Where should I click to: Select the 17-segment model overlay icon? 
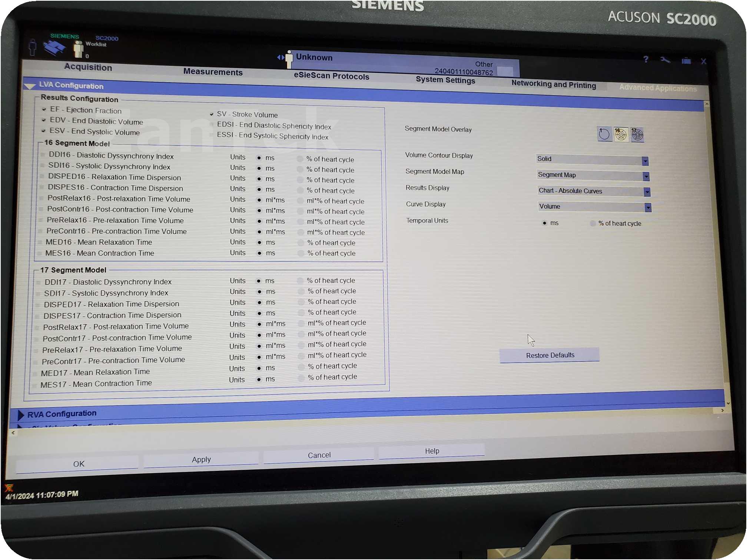(637, 135)
